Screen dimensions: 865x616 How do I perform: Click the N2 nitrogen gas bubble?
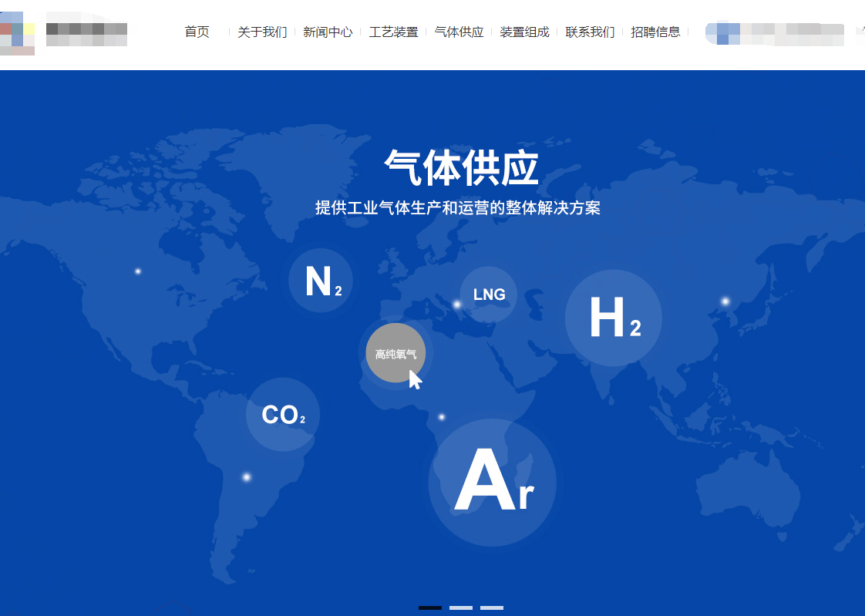[321, 281]
